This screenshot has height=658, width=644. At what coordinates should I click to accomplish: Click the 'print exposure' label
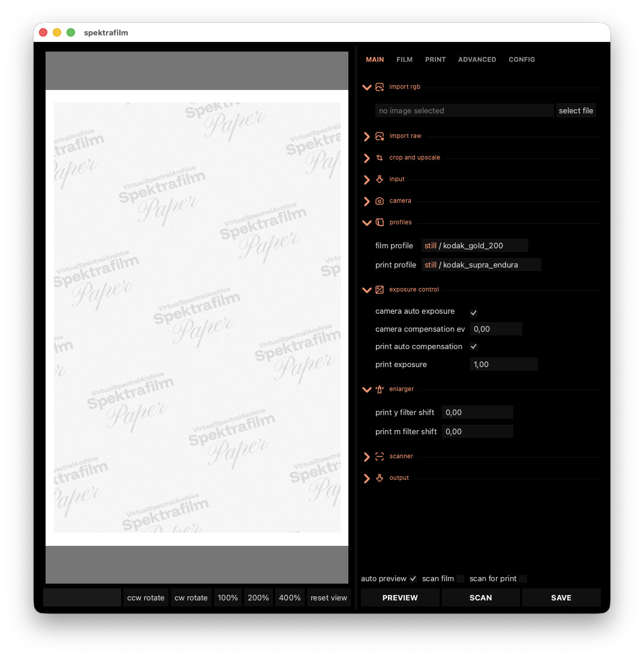pyautogui.click(x=401, y=365)
